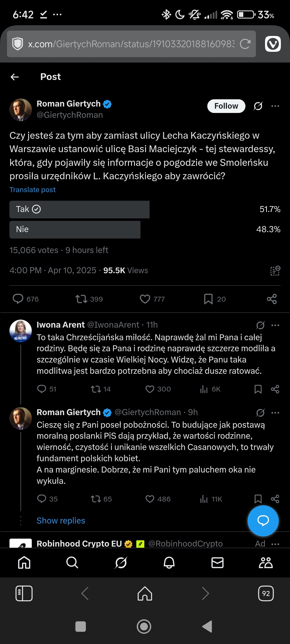Expand thread with Show replies
Screen dimensions: 290x644
[61, 521]
